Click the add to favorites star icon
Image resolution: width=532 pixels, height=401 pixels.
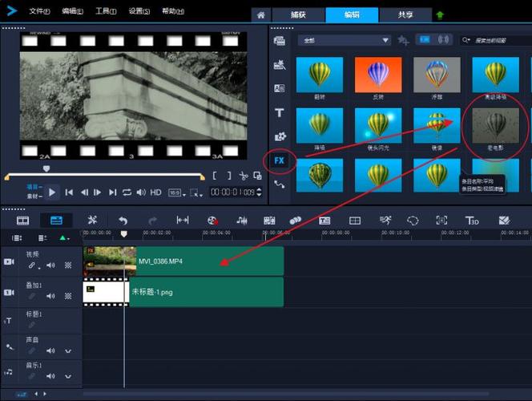(403, 40)
